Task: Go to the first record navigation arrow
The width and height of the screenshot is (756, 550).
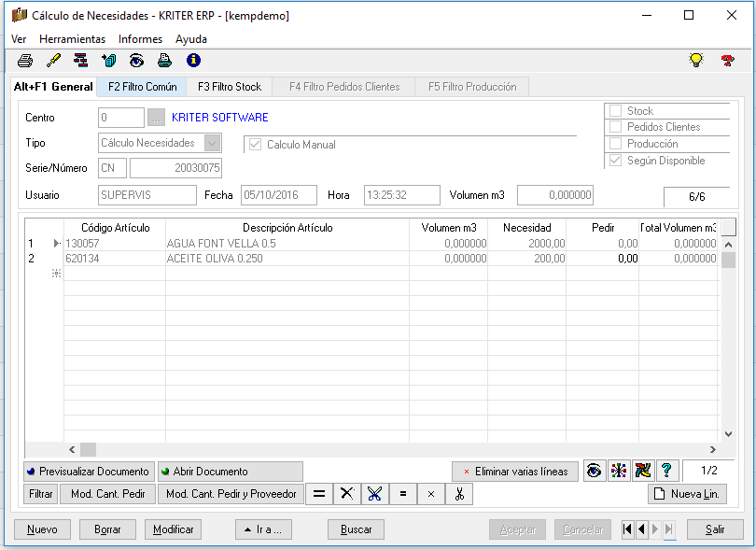Action: [x=627, y=529]
